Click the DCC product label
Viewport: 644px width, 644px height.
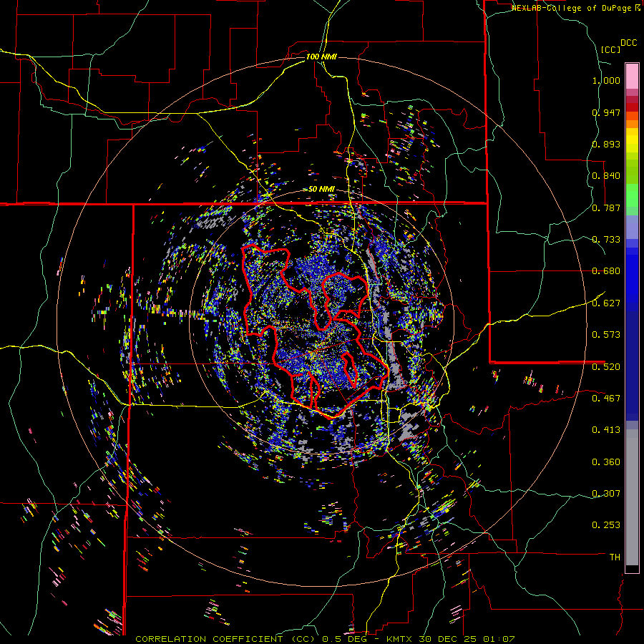tap(628, 43)
